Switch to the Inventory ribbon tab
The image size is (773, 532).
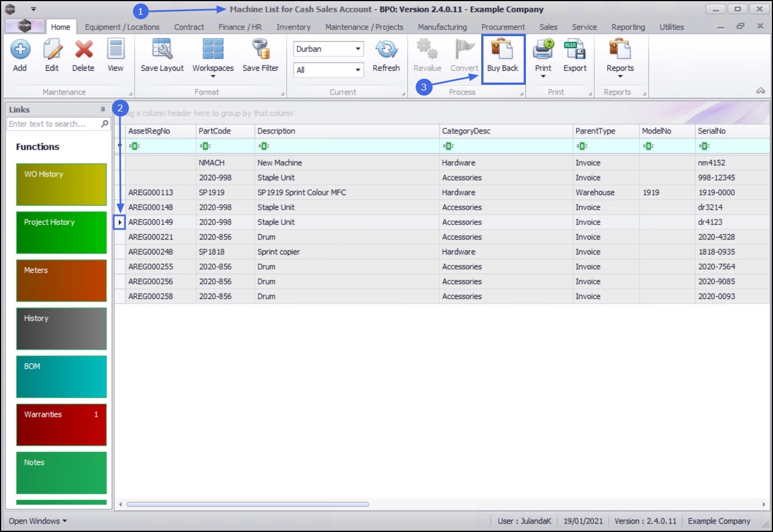(293, 27)
